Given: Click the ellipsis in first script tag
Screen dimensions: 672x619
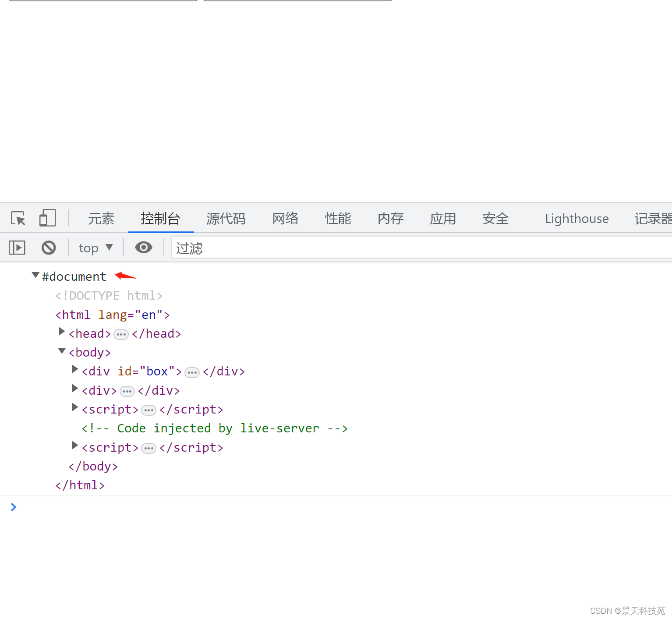Looking at the screenshot, I should click(x=149, y=410).
